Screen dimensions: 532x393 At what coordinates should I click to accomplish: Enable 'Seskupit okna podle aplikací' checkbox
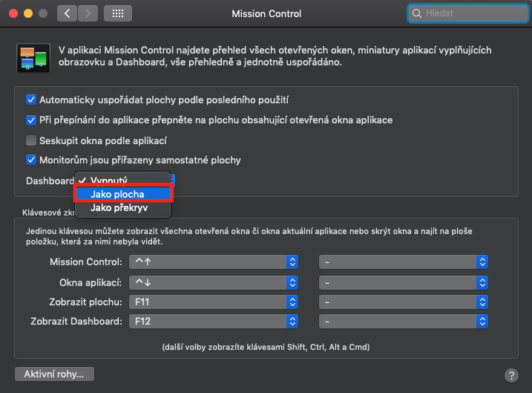click(31, 140)
